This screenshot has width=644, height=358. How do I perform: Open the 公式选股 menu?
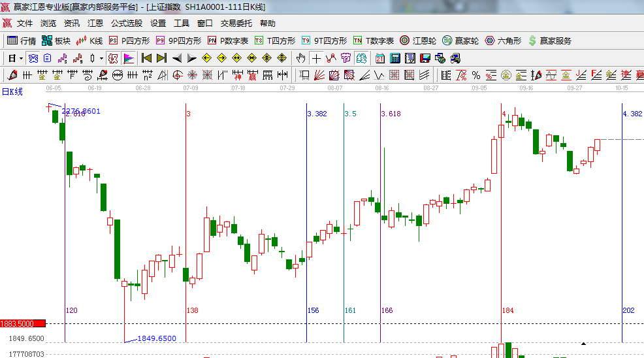point(126,23)
